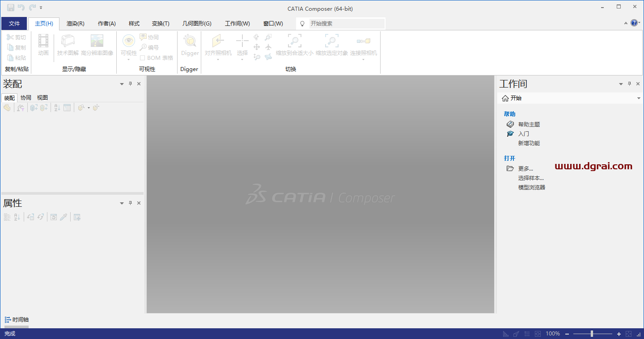Screen dimensions: 644x339
Task: Open the 装配 panel options arrow
Action: (x=122, y=84)
